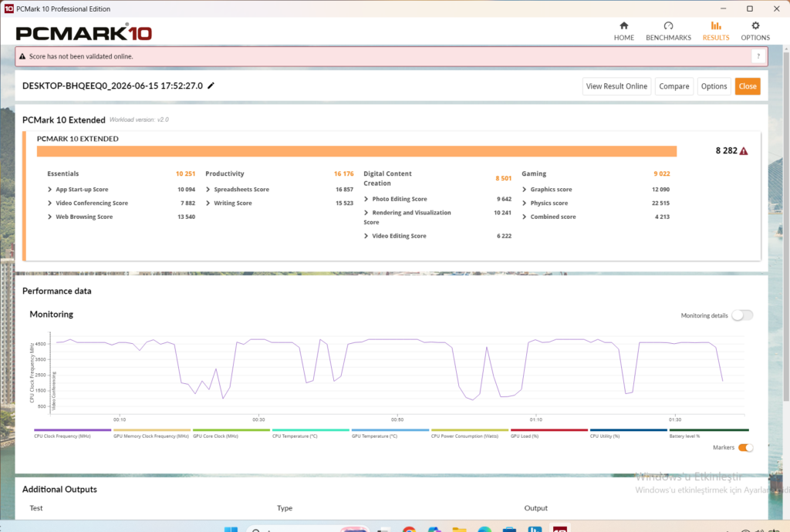Viewport: 790px width, 532px height.
Task: Click View Result Online button
Action: pos(616,86)
